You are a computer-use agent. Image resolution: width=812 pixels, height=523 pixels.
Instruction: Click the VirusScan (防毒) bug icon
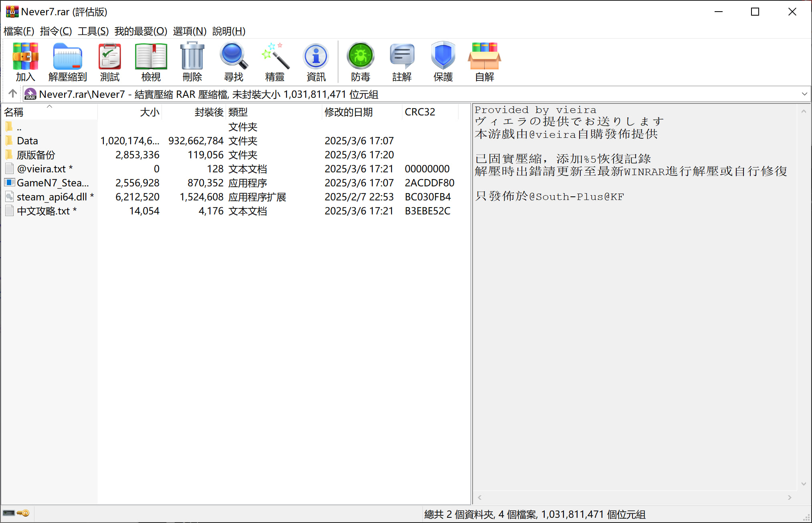(360, 61)
